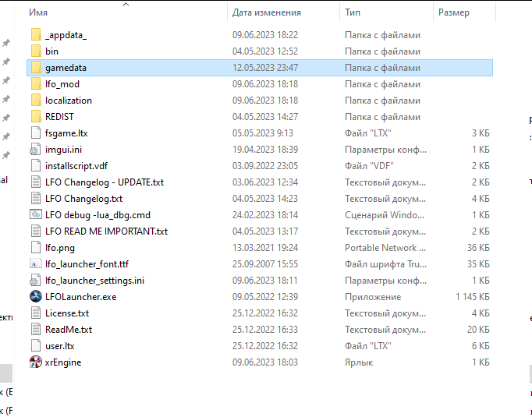
Task: Sort by Дата изменения column header
Action: pyautogui.click(x=266, y=12)
